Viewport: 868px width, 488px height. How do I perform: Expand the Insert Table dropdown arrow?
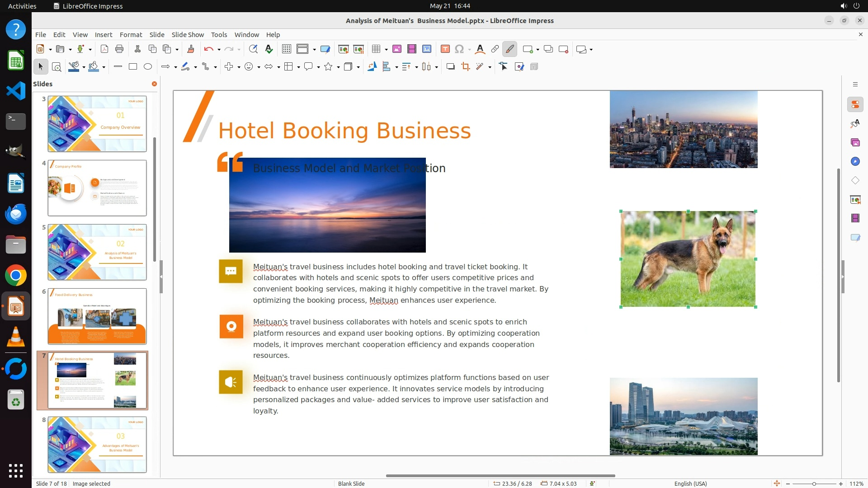pos(386,50)
